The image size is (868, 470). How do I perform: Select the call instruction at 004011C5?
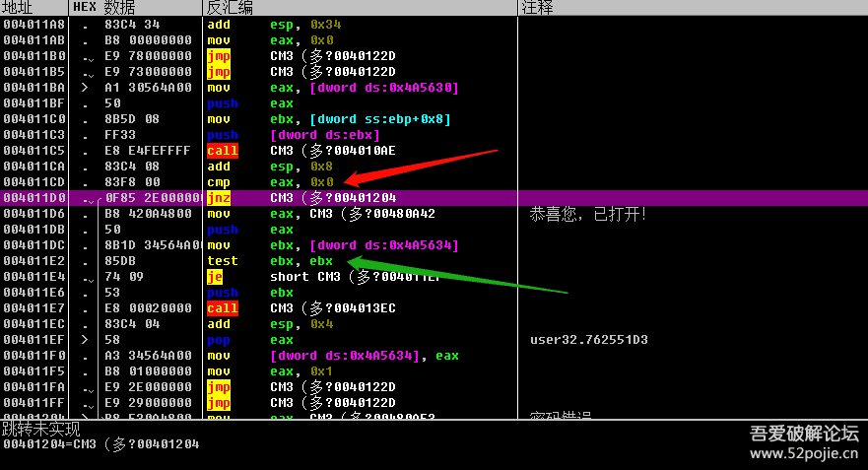(222, 151)
